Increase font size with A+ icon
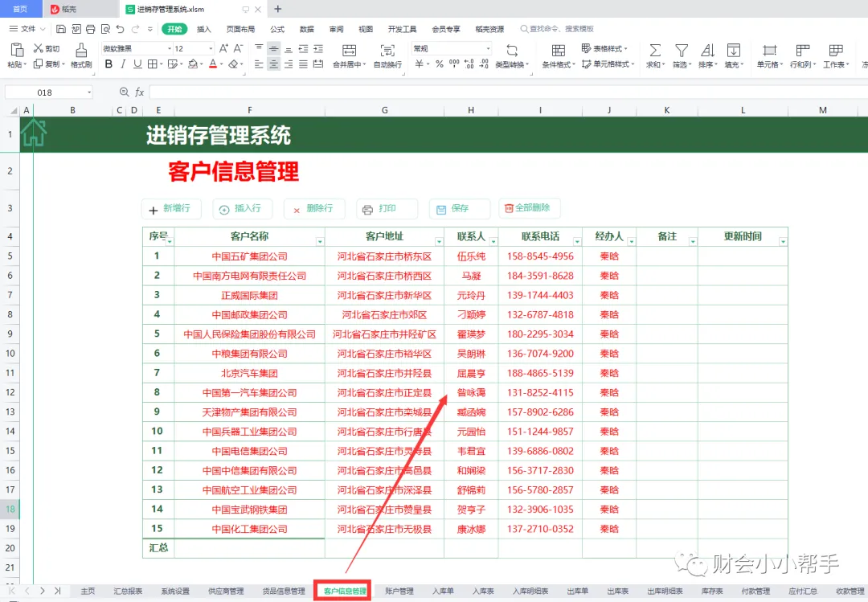The width and height of the screenshot is (868, 602). (x=223, y=49)
